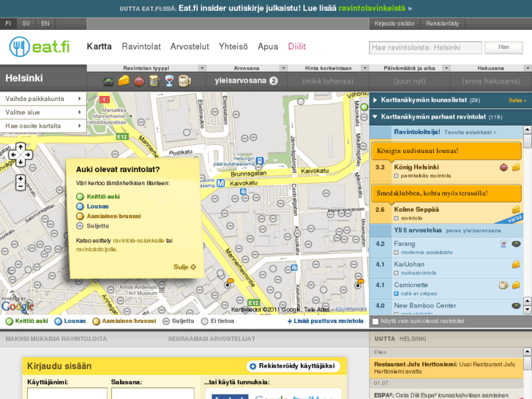Click 'ravintola-asiakkaille' link in popup
The image size is (532, 399).
pyautogui.click(x=138, y=241)
